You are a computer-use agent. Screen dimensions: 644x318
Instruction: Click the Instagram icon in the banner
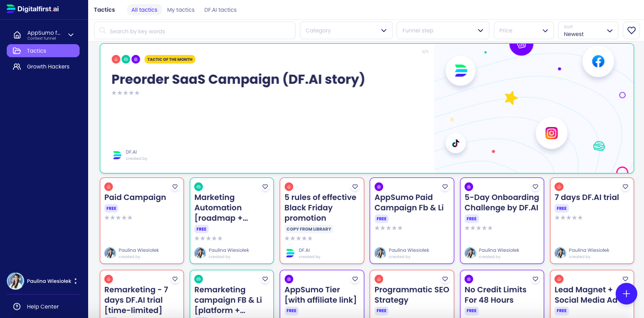551,133
